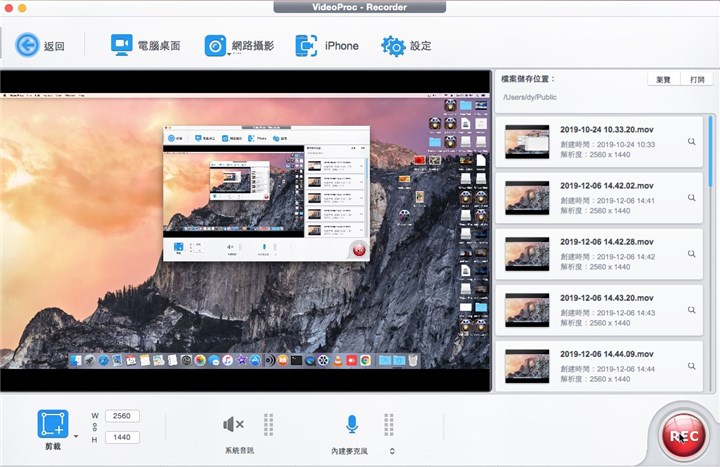Click magnifier icon for 2019-12-06 14.43.20.mov
This screenshot has height=467, width=720.
(691, 310)
